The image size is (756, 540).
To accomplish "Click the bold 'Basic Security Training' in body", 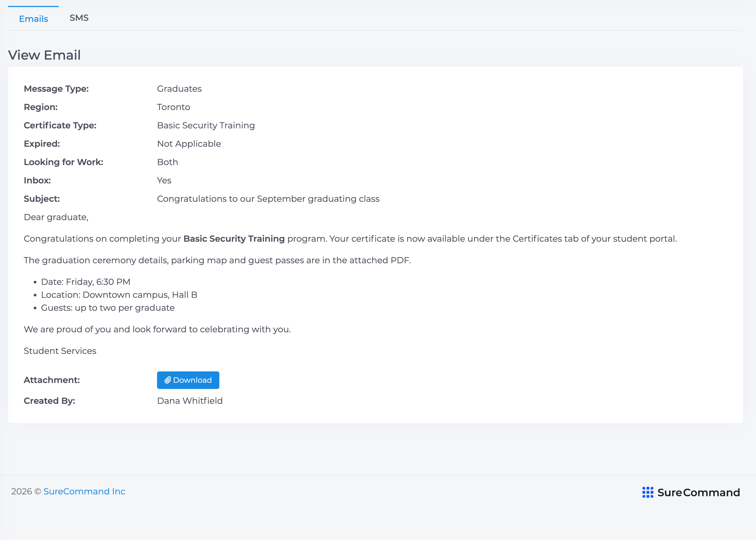I will point(234,239).
